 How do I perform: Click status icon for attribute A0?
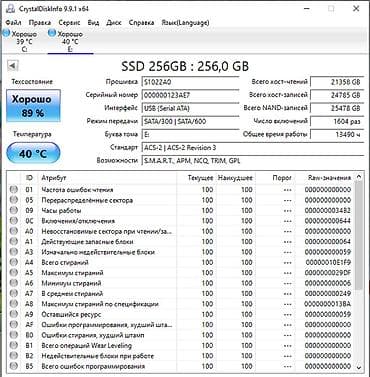14,231
